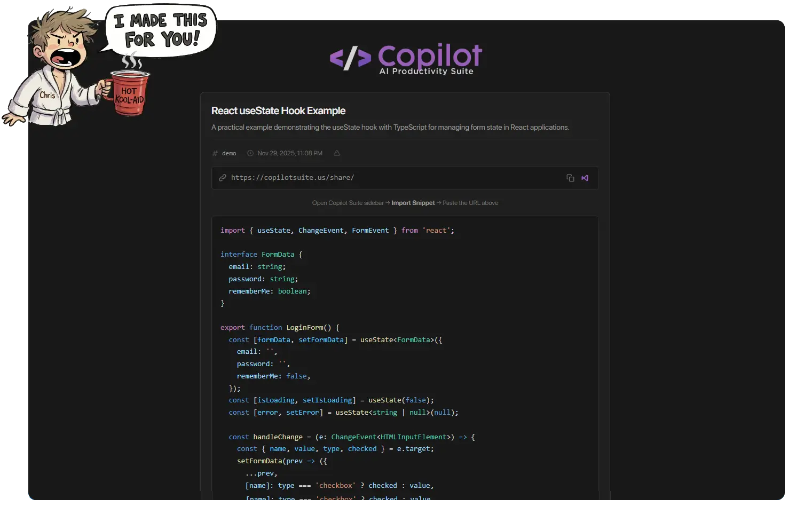Click the hash icon beside demo tag
Viewport: 812px width, 522px height.
pos(215,153)
